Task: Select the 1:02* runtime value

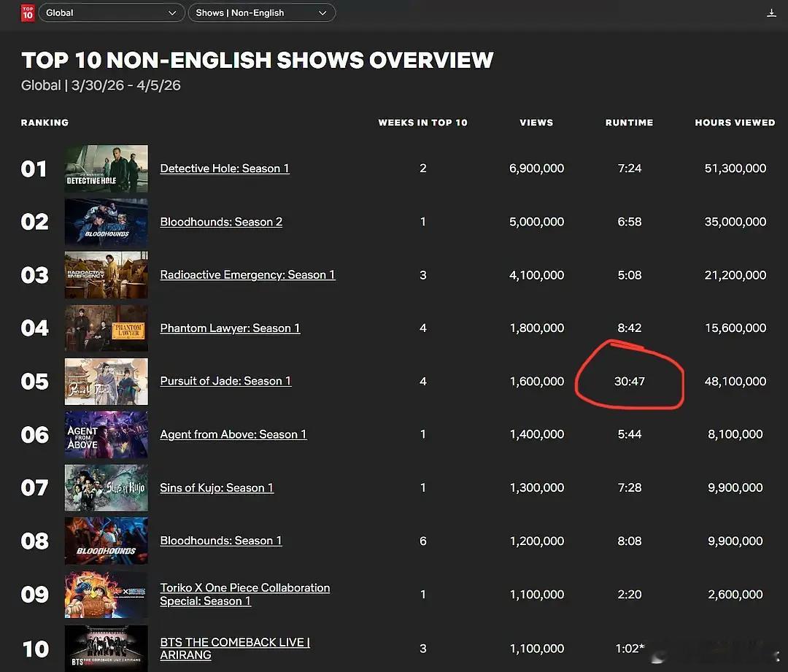Action: (x=630, y=649)
